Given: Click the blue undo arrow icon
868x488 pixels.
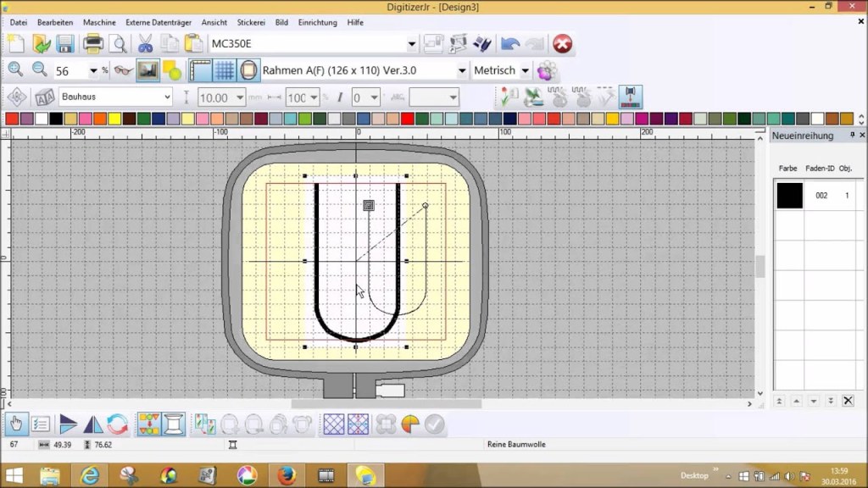Looking at the screenshot, I should pyautogui.click(x=510, y=43).
